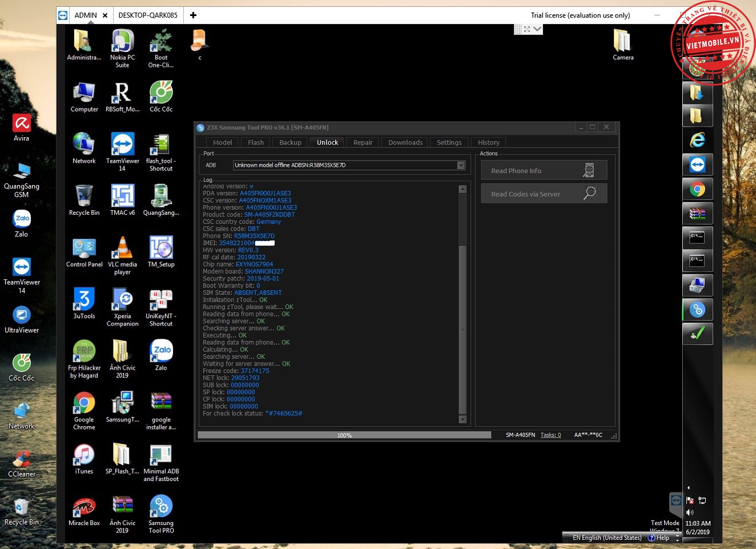Click the Freeze code 37174175
This screenshot has height=549, width=756.
(x=255, y=371)
